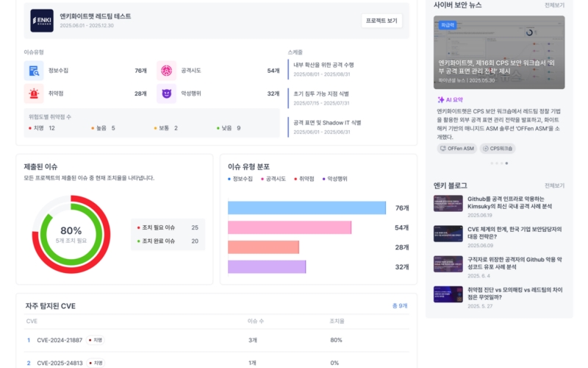Select 조치 필요 이슈 legend row
588x368 pixels.
pyautogui.click(x=168, y=227)
